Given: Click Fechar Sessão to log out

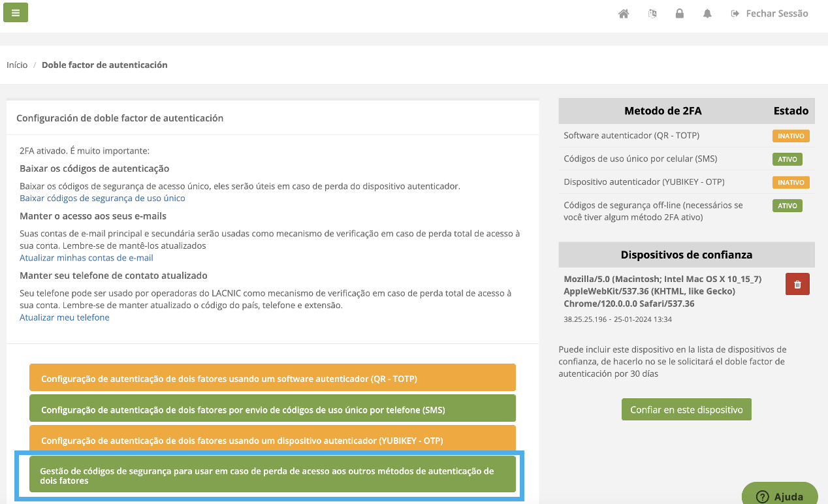Looking at the screenshot, I should point(770,14).
